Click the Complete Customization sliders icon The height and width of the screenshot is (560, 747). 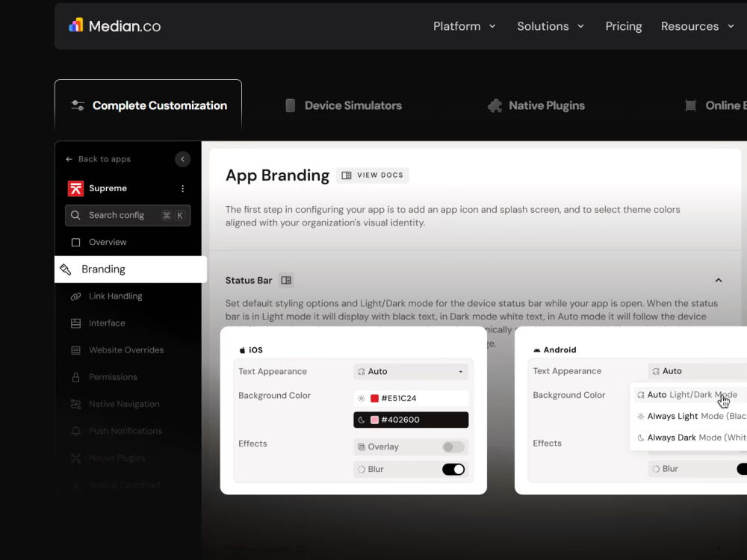click(x=78, y=105)
